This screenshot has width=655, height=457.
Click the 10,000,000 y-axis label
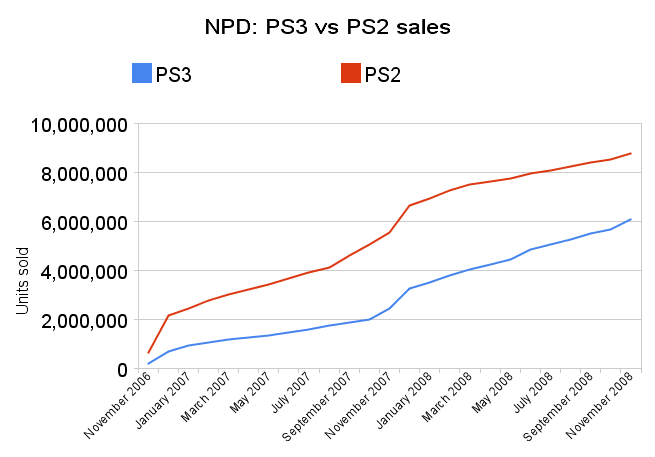click(x=79, y=125)
